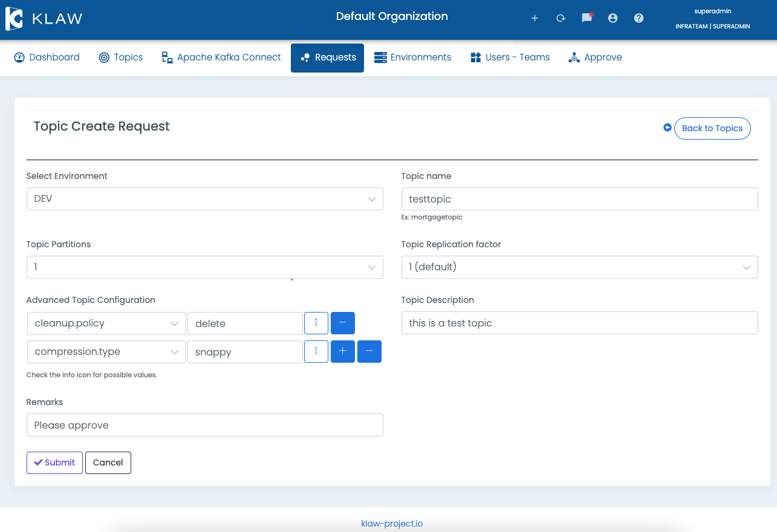Show info for the cleanup.policy config
Viewport: 777px width, 532px height.
(x=316, y=323)
